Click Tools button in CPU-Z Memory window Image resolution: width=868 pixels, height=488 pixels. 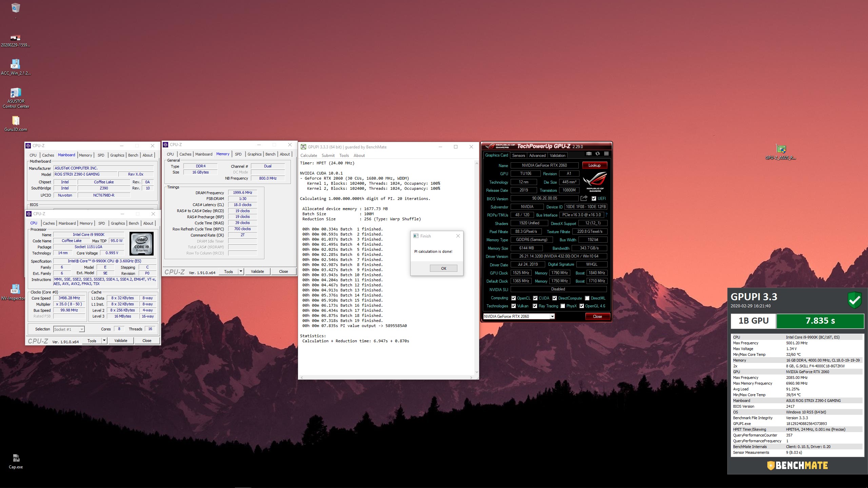tap(229, 271)
